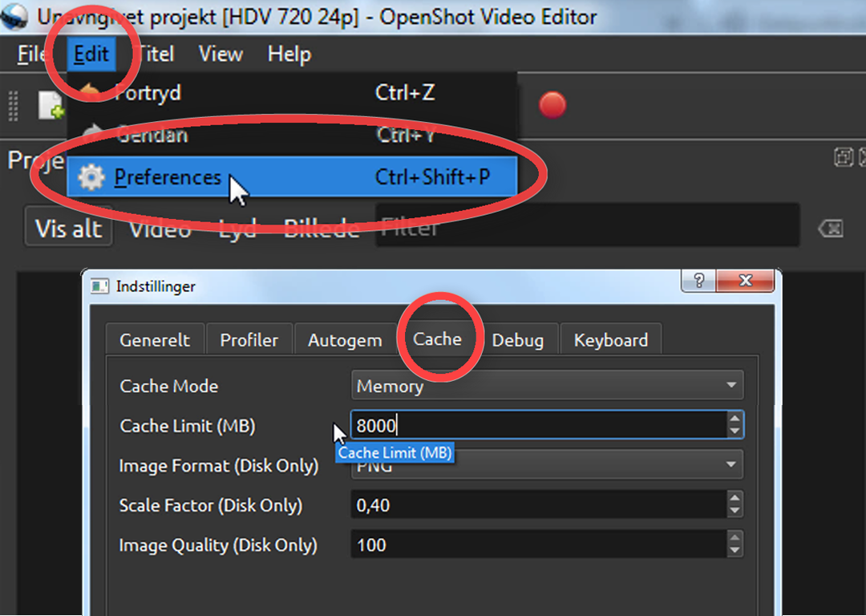This screenshot has height=616, width=866.
Task: Click the project files Filter field
Action: tap(588, 225)
